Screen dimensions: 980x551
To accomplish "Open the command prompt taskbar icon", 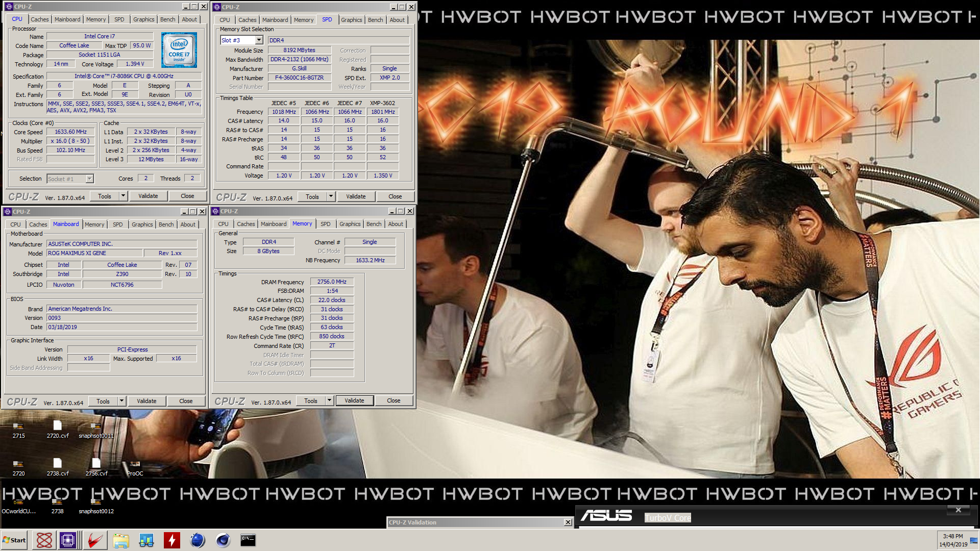I will [x=248, y=540].
